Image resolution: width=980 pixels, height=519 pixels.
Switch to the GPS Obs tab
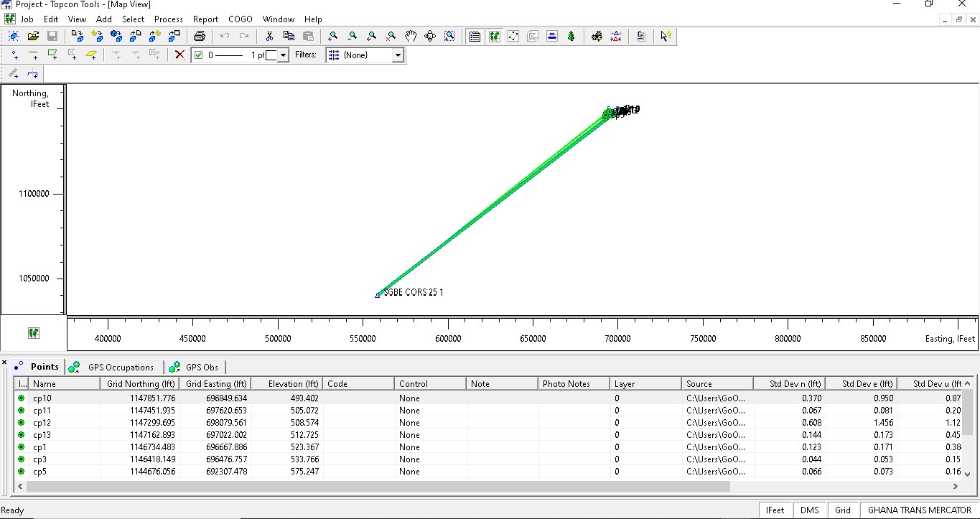195,368
